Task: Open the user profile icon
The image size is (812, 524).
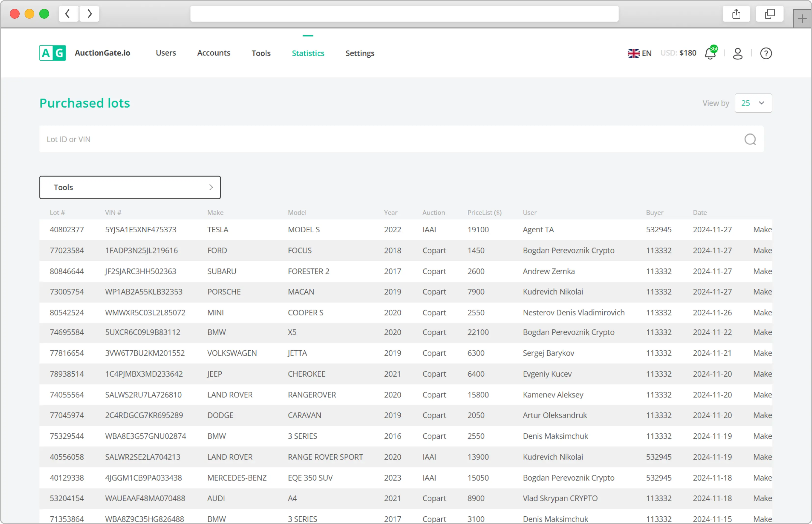Action: tap(737, 53)
